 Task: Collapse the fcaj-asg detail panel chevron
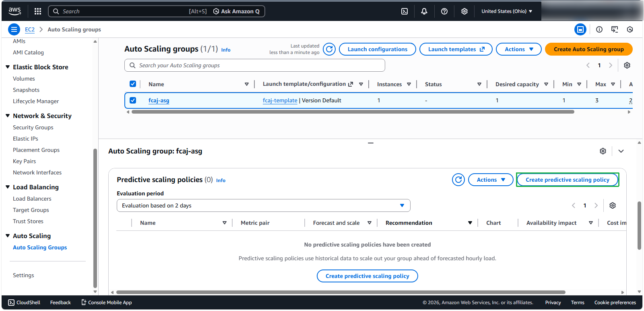click(x=621, y=151)
